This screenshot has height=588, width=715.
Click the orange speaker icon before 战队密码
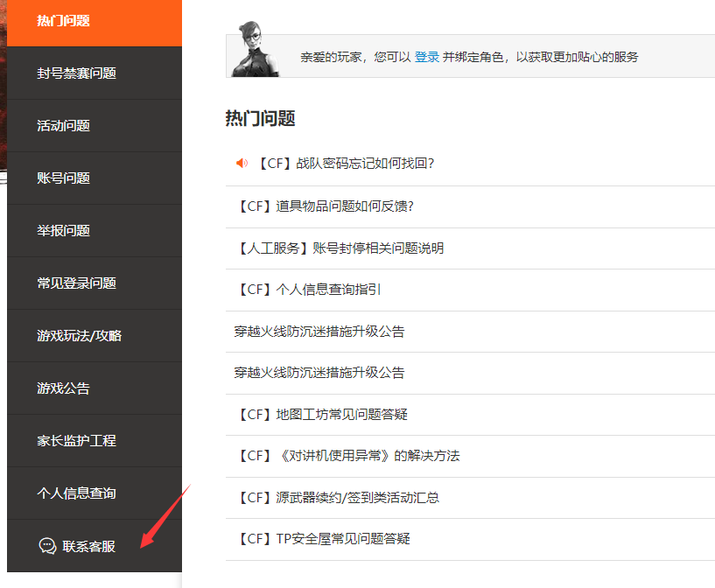coord(242,163)
